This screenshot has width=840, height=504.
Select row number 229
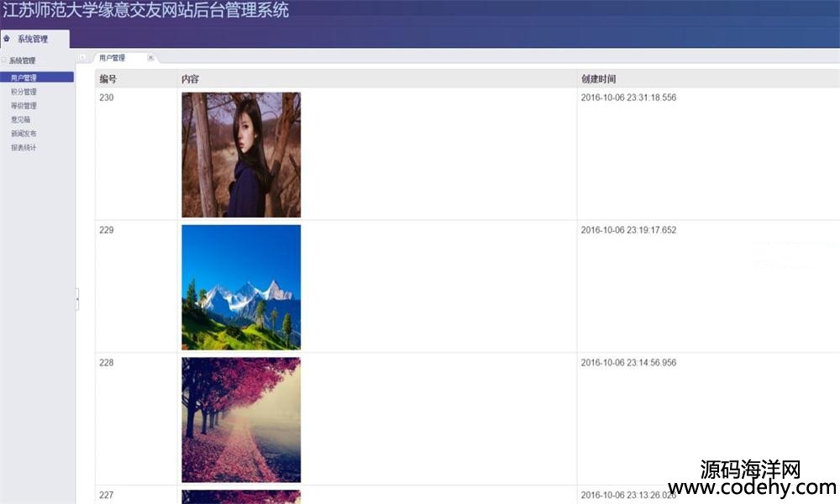106,230
